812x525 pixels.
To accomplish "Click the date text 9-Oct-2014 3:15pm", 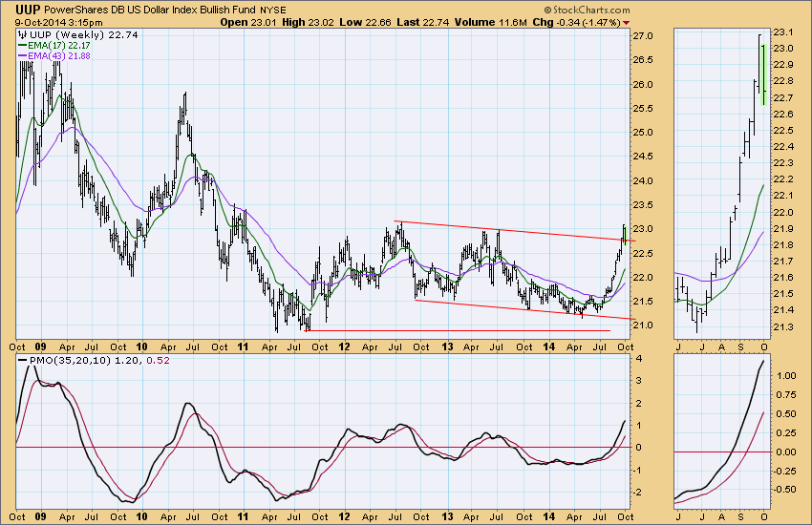I will click(x=58, y=23).
